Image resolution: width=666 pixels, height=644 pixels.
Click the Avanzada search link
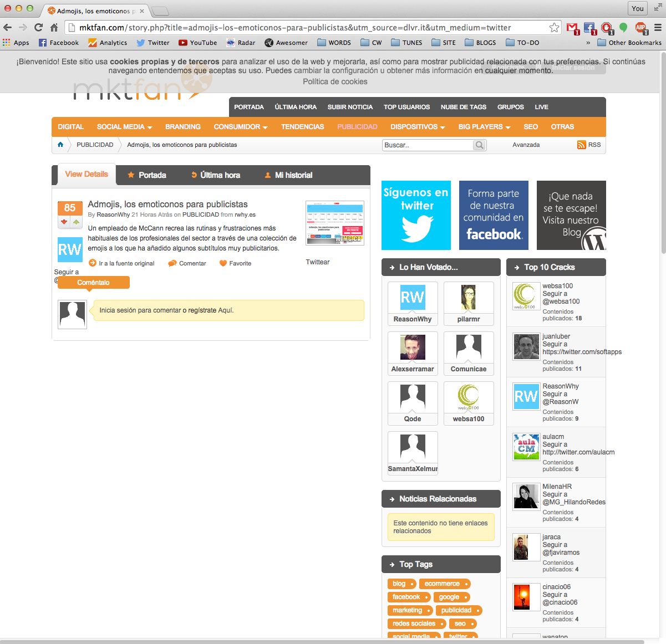click(x=526, y=145)
